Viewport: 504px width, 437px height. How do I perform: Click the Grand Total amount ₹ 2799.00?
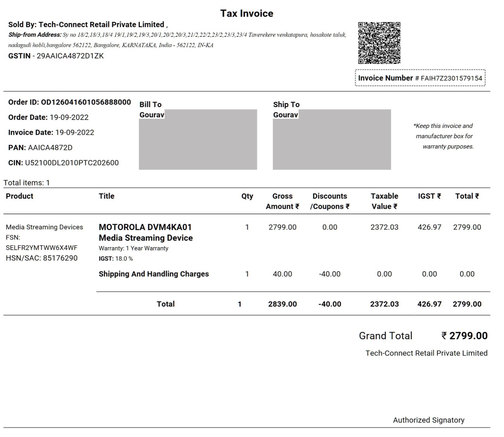click(464, 336)
